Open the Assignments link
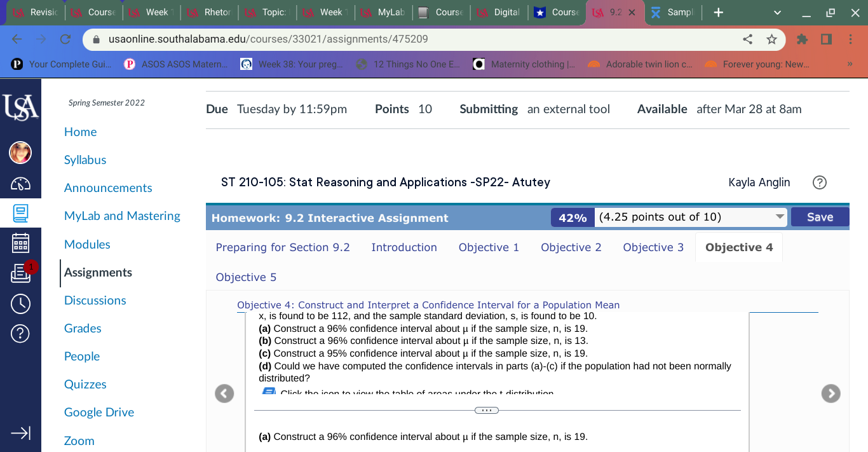 pos(98,272)
